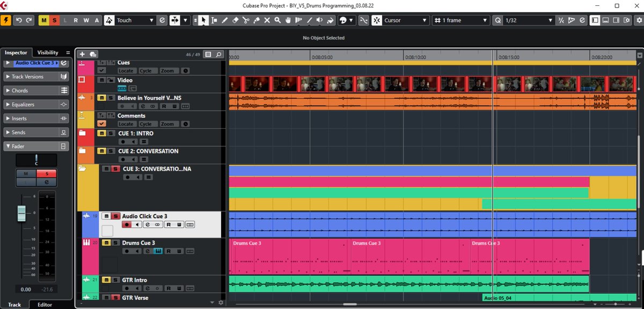Select the Draw pencil tool
The width and height of the screenshot is (644, 309).
(224, 20)
